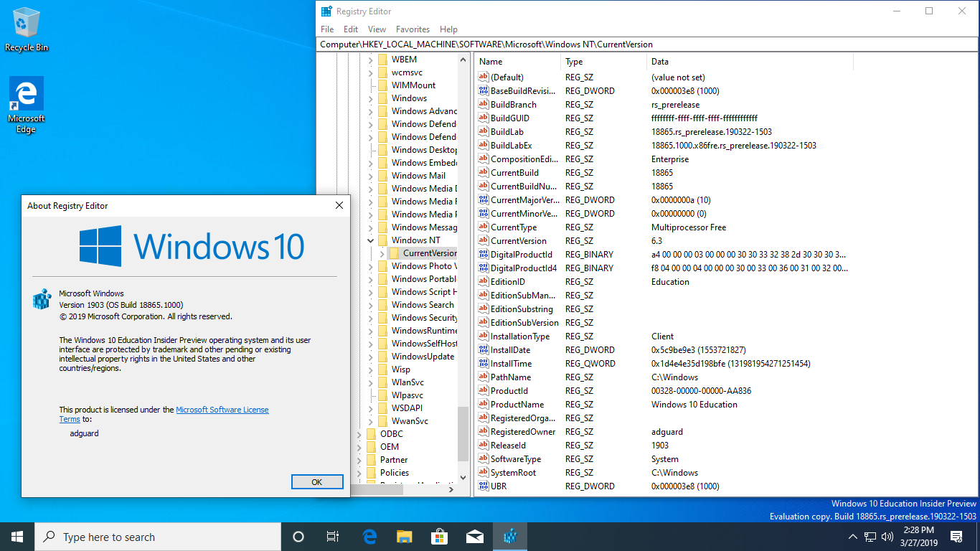Viewport: 980px width, 551px height.
Task: Click the Data column header
Action: pyautogui.click(x=750, y=62)
